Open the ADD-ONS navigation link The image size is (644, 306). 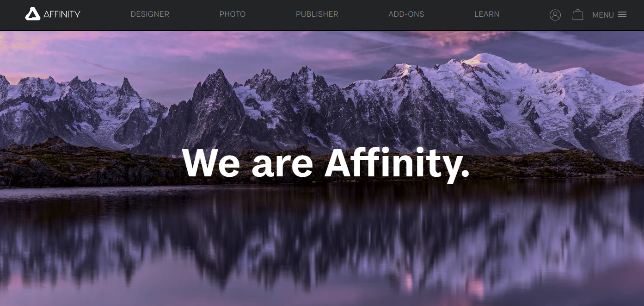[x=406, y=14]
